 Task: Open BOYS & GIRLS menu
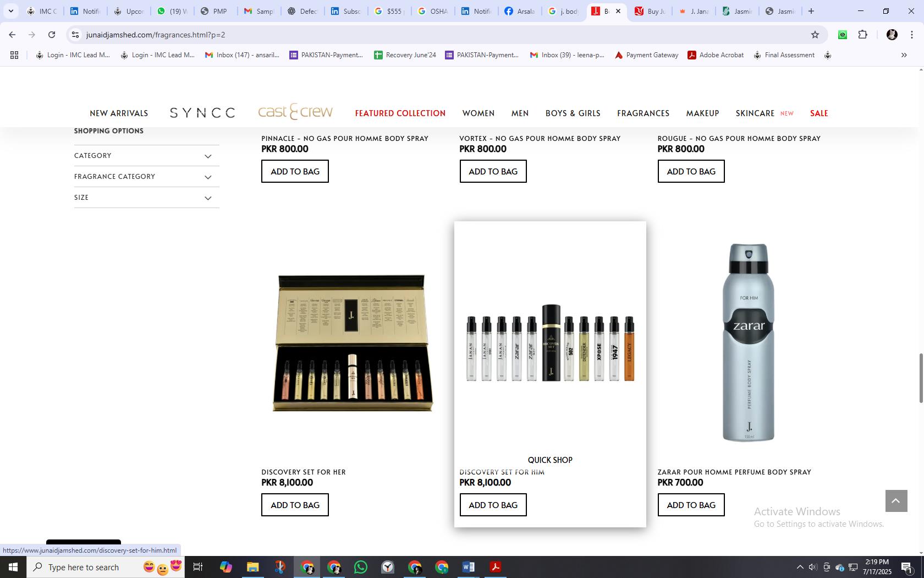click(573, 113)
